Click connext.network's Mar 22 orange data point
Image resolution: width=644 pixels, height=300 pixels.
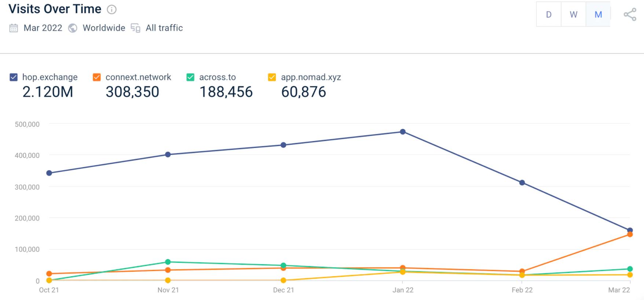point(630,234)
